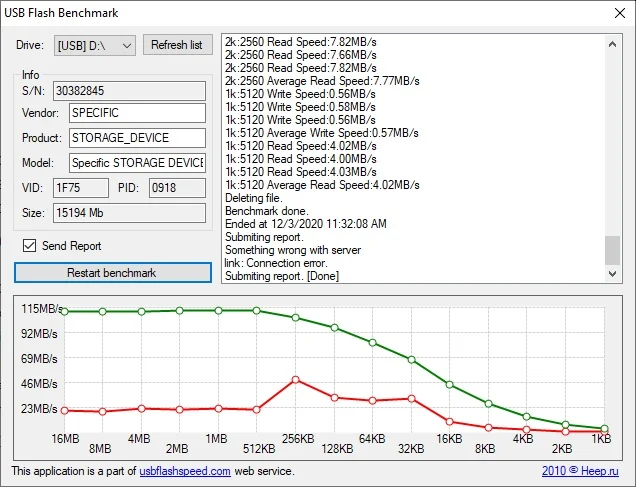Uncheck the Send Report checkbox
The width and height of the screenshot is (636, 487).
pyautogui.click(x=29, y=246)
